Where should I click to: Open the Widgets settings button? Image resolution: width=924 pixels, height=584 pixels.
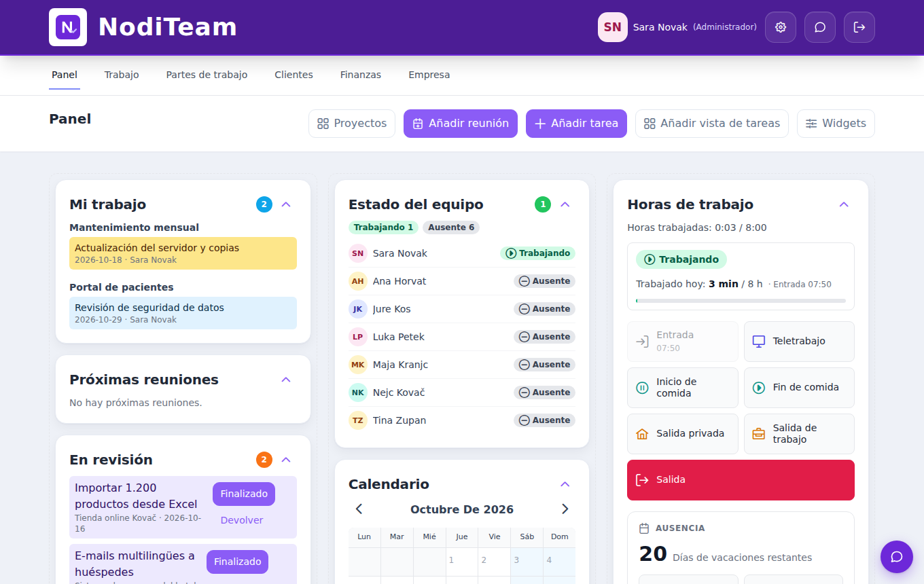click(x=836, y=124)
